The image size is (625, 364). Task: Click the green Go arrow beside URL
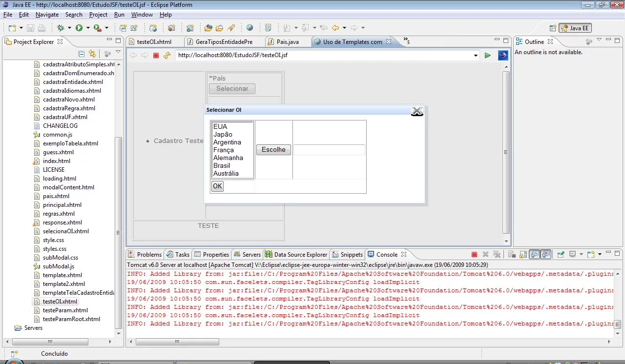point(487,55)
